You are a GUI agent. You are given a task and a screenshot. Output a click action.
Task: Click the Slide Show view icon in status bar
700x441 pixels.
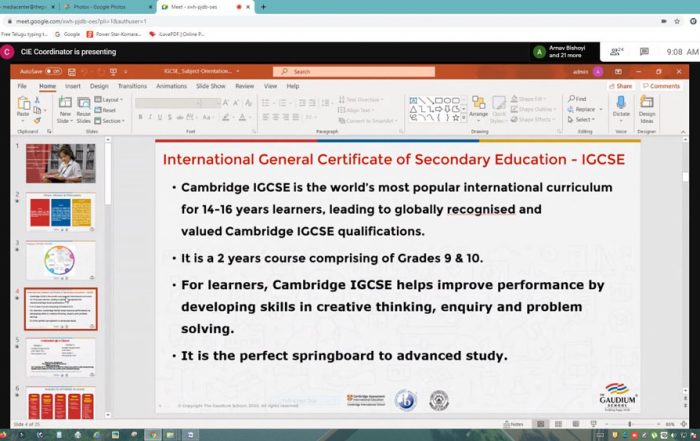coord(593,424)
